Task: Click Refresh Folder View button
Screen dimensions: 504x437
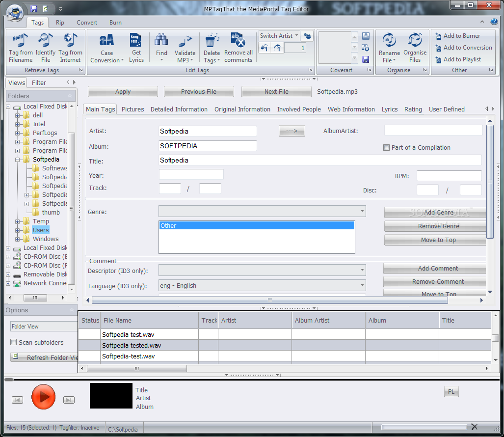Action: pyautogui.click(x=44, y=357)
